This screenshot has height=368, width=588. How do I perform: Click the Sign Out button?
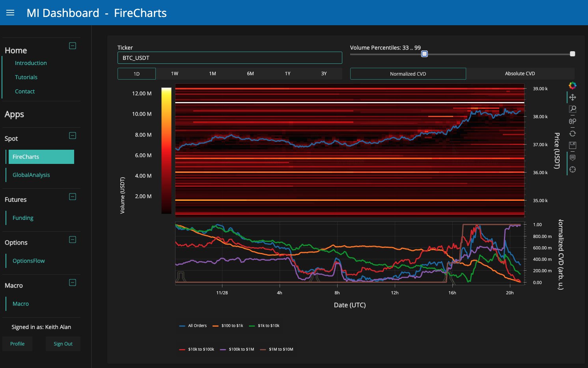click(x=63, y=344)
